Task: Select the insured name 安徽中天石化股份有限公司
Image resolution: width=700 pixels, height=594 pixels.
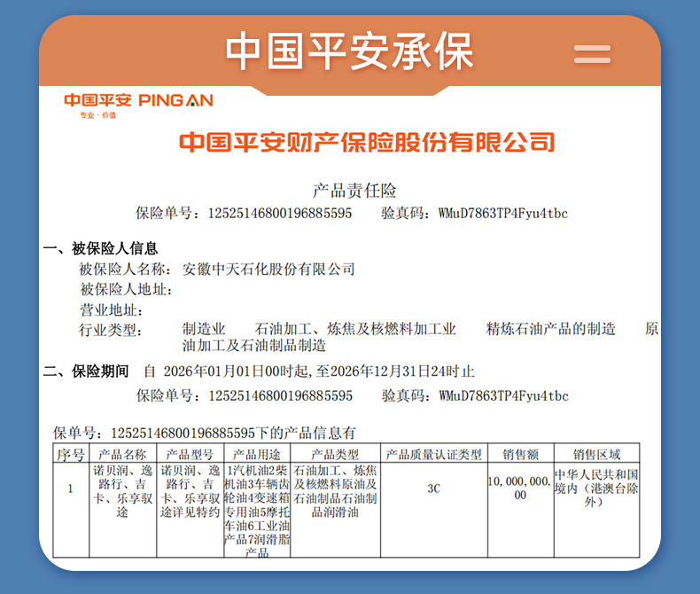Action: [268, 269]
